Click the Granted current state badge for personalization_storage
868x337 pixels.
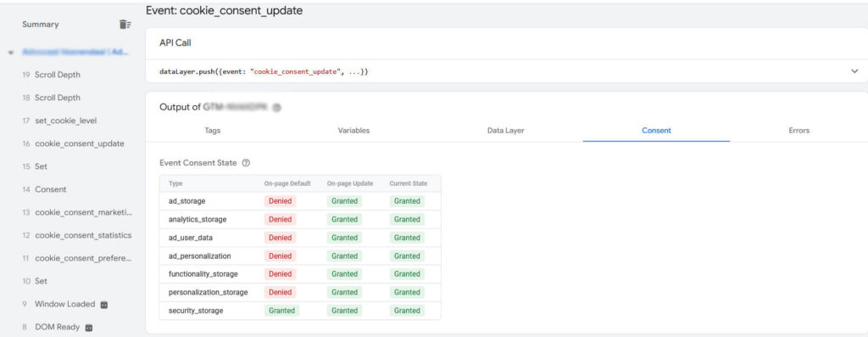(407, 292)
